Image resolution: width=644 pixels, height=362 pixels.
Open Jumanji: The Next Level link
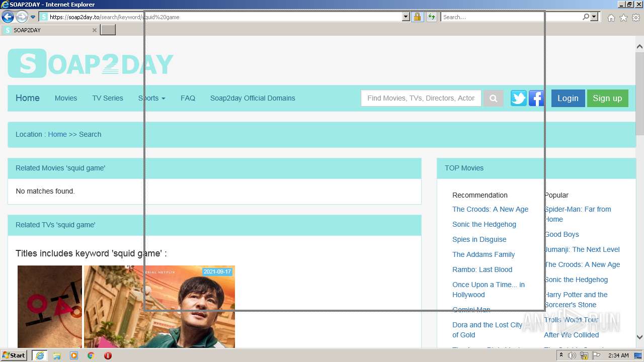pyautogui.click(x=582, y=249)
